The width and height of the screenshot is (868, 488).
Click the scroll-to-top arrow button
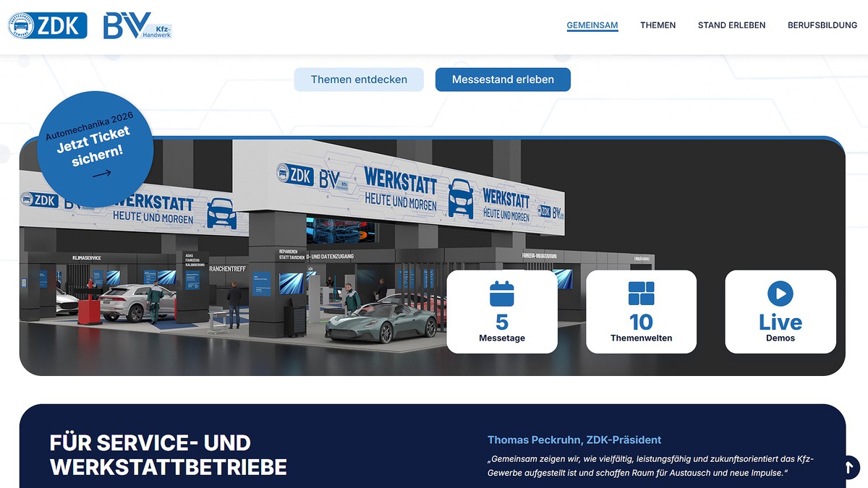(x=850, y=467)
